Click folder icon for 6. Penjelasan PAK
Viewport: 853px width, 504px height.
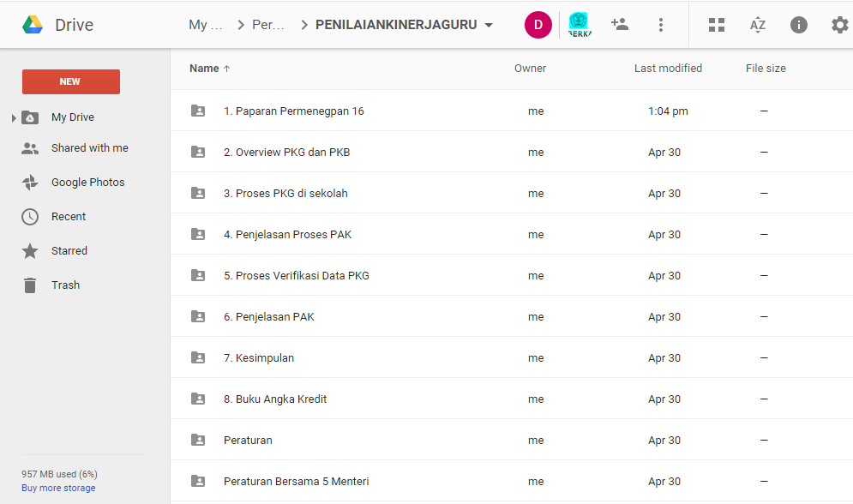click(198, 316)
